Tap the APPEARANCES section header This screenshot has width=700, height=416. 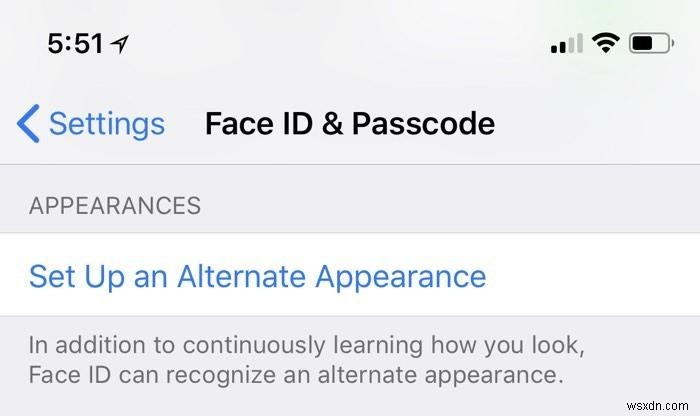pos(115,206)
